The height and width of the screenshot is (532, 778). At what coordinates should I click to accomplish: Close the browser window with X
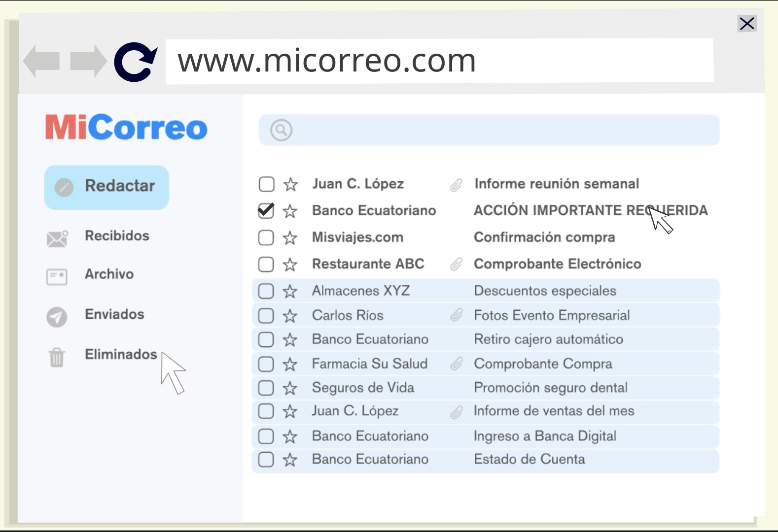coord(747,23)
